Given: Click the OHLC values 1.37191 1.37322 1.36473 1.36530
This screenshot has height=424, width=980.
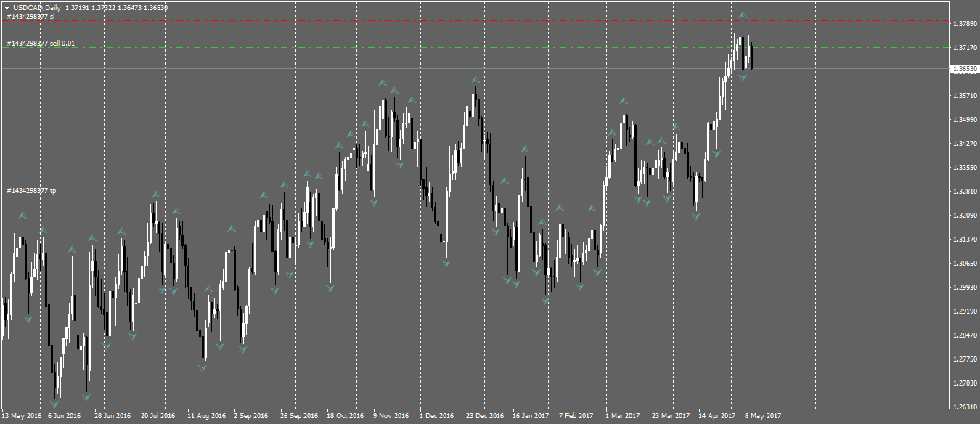Looking at the screenshot, I should [117, 7].
